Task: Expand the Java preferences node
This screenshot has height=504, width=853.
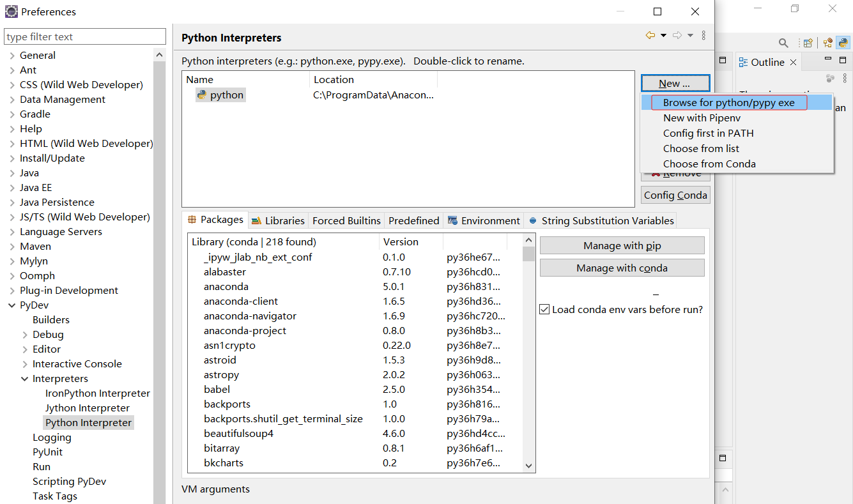Action: (x=12, y=173)
